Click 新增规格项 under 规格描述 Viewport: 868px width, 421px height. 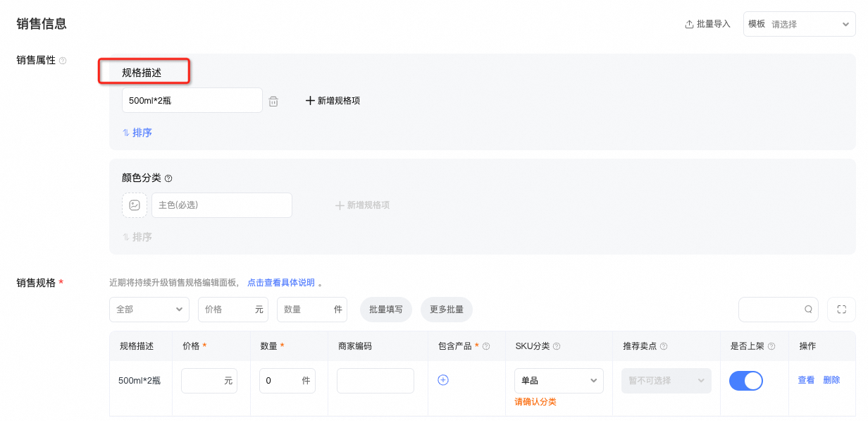point(333,101)
